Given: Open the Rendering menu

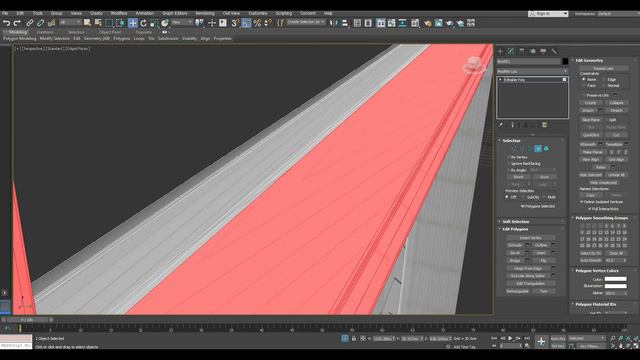Looking at the screenshot, I should [x=205, y=13].
